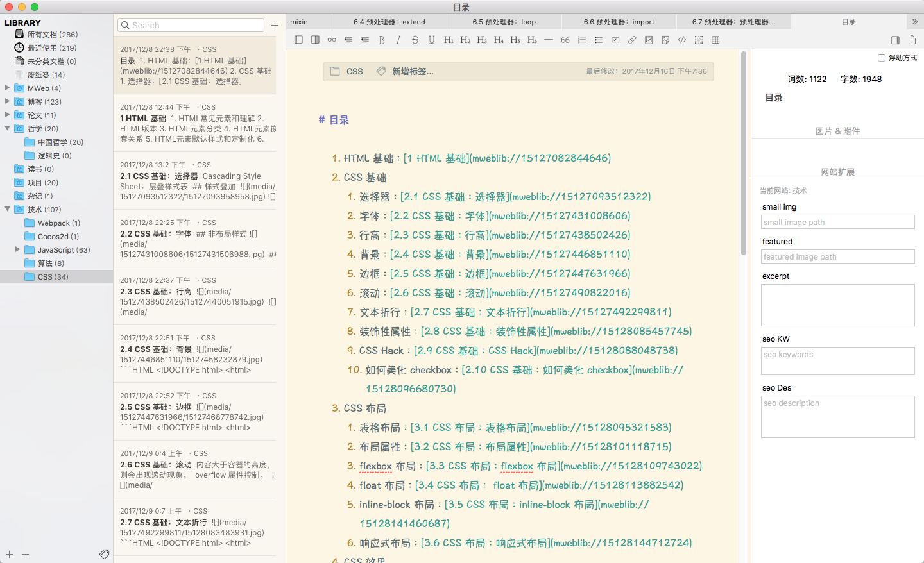
Task: Remove category with minus at sidebar bottom
Action: (25, 554)
